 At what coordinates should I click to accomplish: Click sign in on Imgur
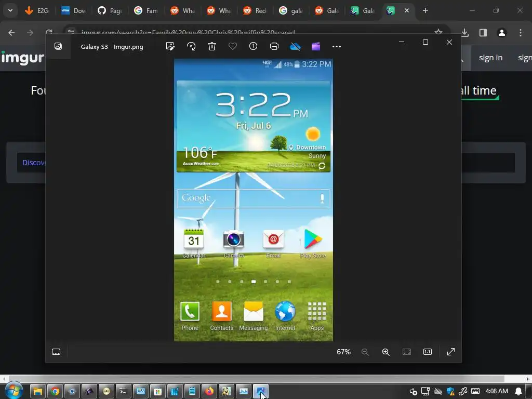tap(490, 58)
